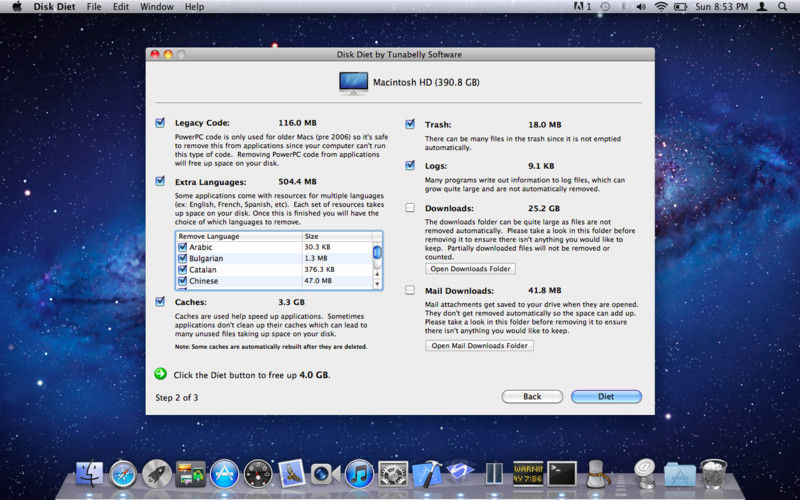800x500 pixels.
Task: Open the Trash in the dock
Action: pyautogui.click(x=713, y=474)
